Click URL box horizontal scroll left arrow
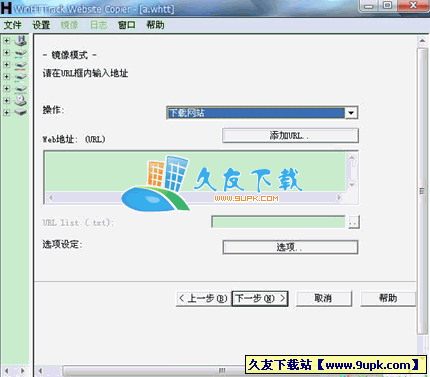The image size is (430, 377). pos(51,197)
